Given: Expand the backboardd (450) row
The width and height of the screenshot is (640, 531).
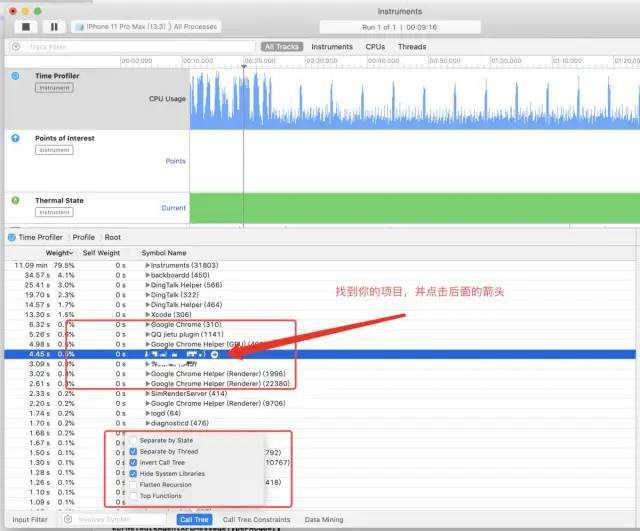Looking at the screenshot, I should (148, 275).
